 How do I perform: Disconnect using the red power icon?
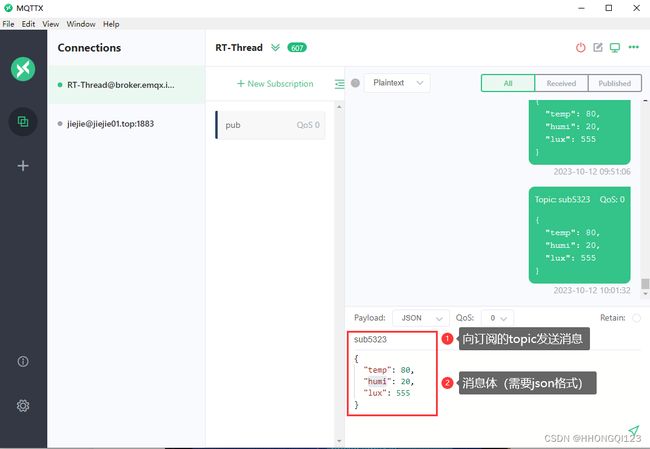pos(581,48)
